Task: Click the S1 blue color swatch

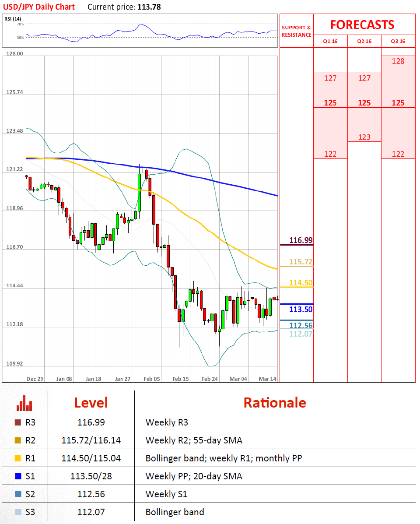Action: [x=18, y=476]
